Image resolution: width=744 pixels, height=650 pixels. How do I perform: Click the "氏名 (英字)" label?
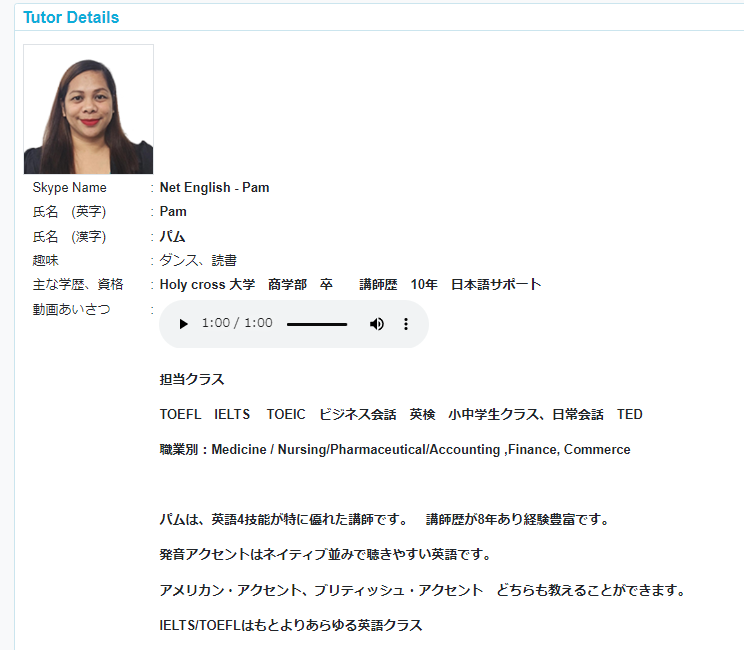69,212
